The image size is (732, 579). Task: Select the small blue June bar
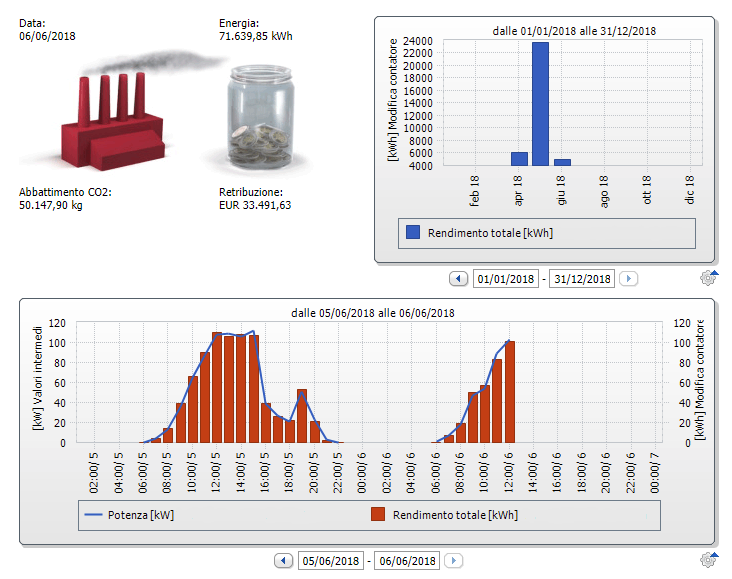[x=562, y=162]
